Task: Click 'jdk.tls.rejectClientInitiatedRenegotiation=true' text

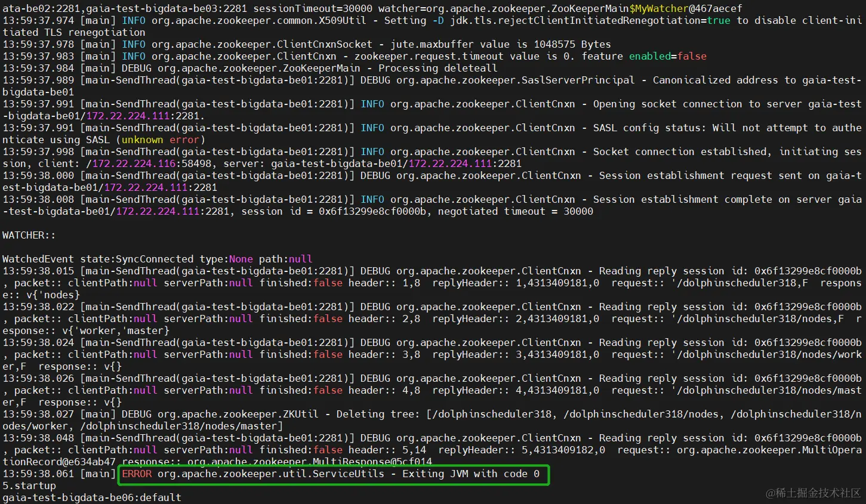Action: (x=590, y=20)
